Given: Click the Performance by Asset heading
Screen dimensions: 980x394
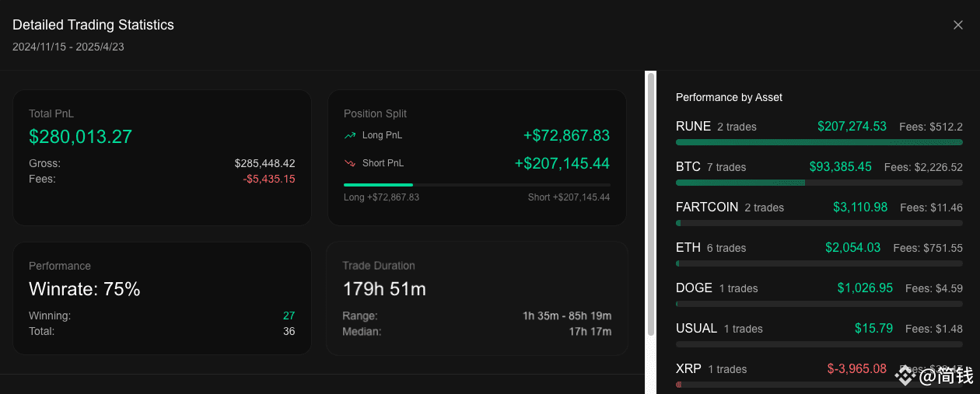Looking at the screenshot, I should [729, 97].
